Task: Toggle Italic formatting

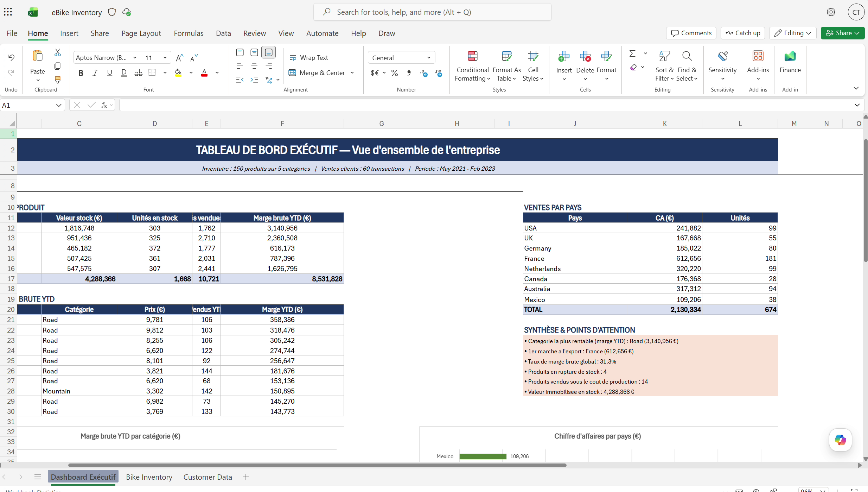Action: coord(95,73)
